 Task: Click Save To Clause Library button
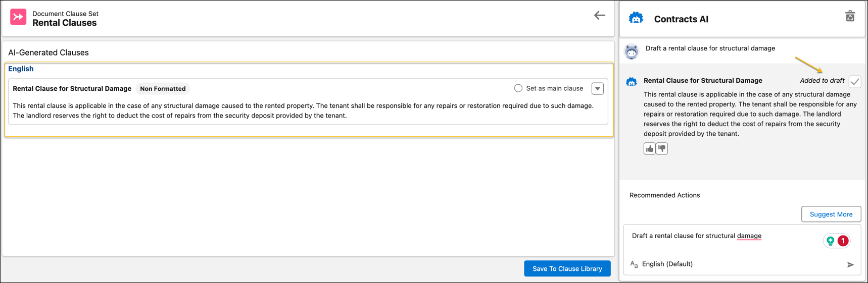pyautogui.click(x=567, y=269)
